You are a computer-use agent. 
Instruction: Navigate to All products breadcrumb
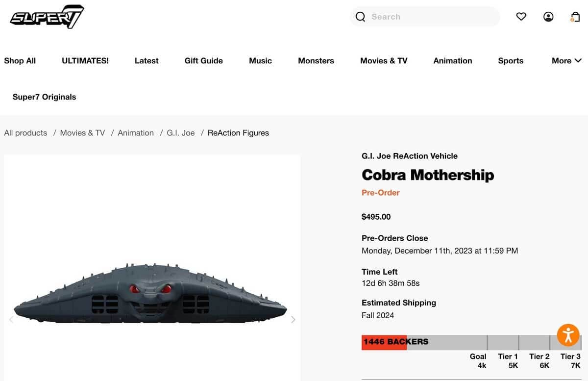(x=25, y=132)
